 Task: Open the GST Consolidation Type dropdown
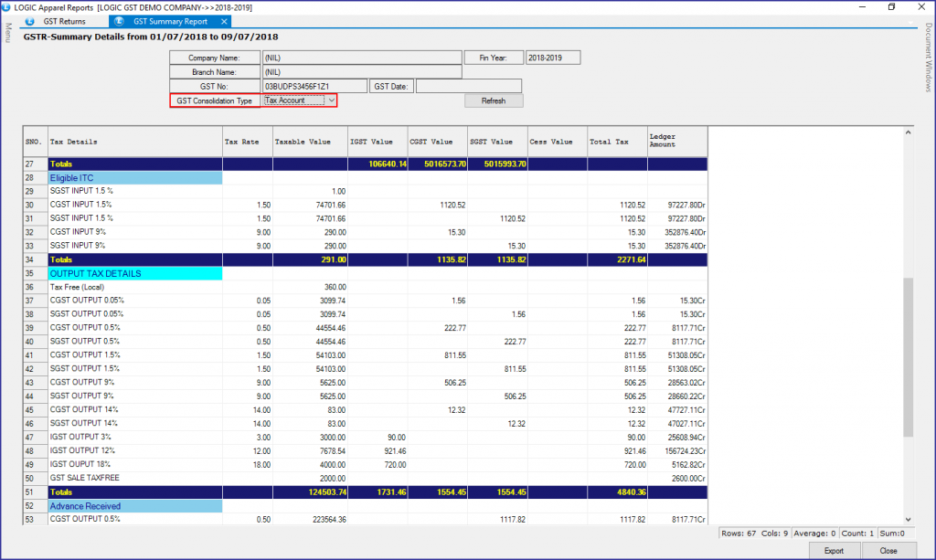pos(331,100)
